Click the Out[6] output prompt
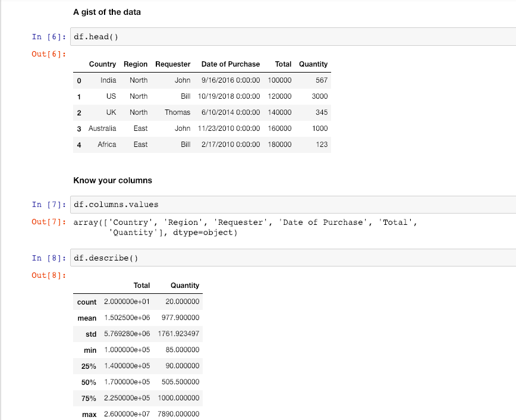Viewport: 516px width, 420px height. coord(49,55)
